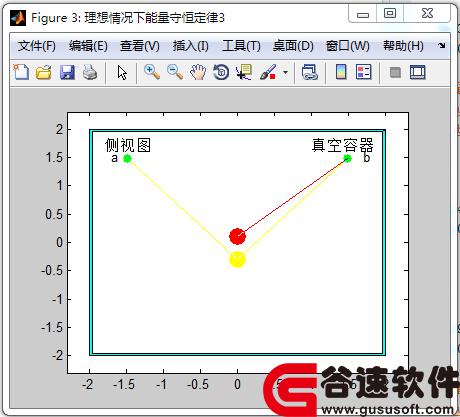Insert a Colorbar with the toolbar icon
This screenshot has width=460, height=417.
341,72
